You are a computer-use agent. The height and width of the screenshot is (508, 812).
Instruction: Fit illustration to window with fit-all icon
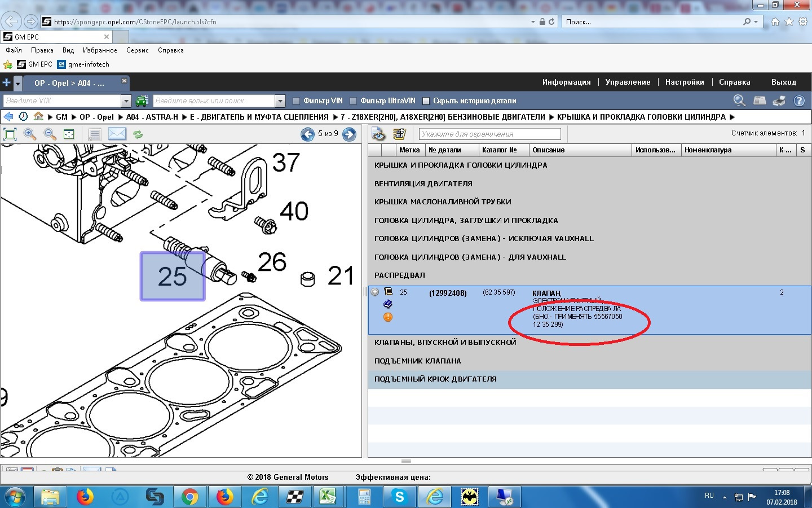tap(10, 134)
